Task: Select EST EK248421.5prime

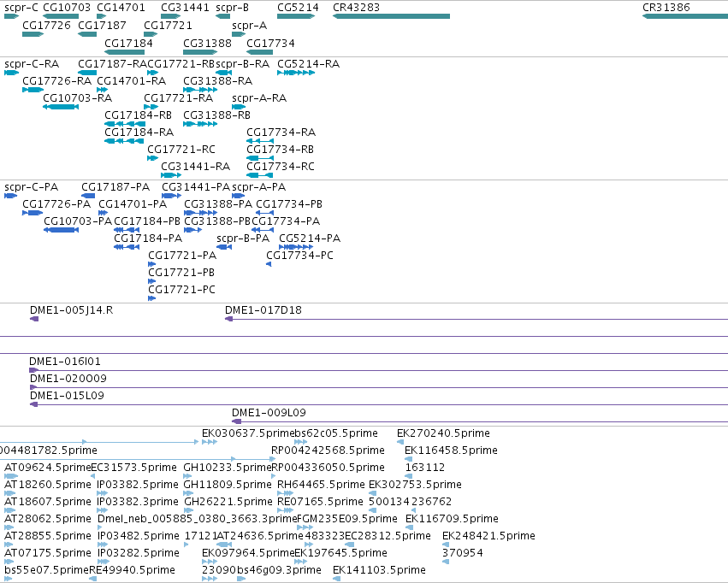Action: tap(488, 536)
